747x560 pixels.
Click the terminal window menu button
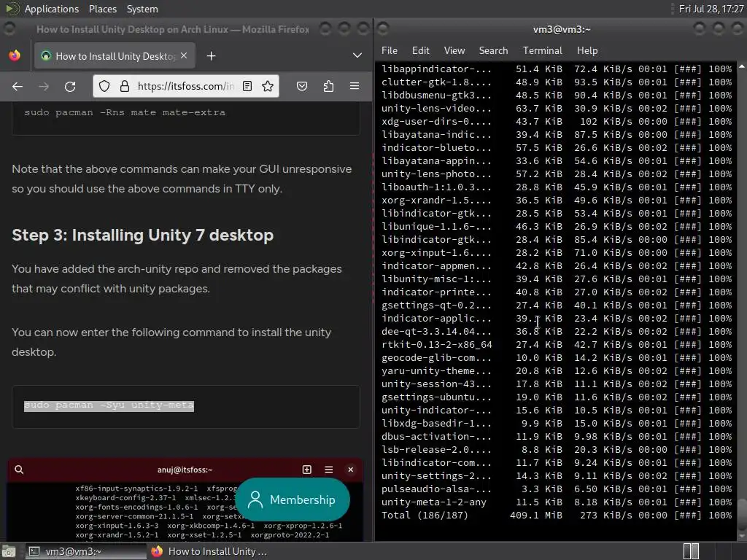tap(384, 29)
